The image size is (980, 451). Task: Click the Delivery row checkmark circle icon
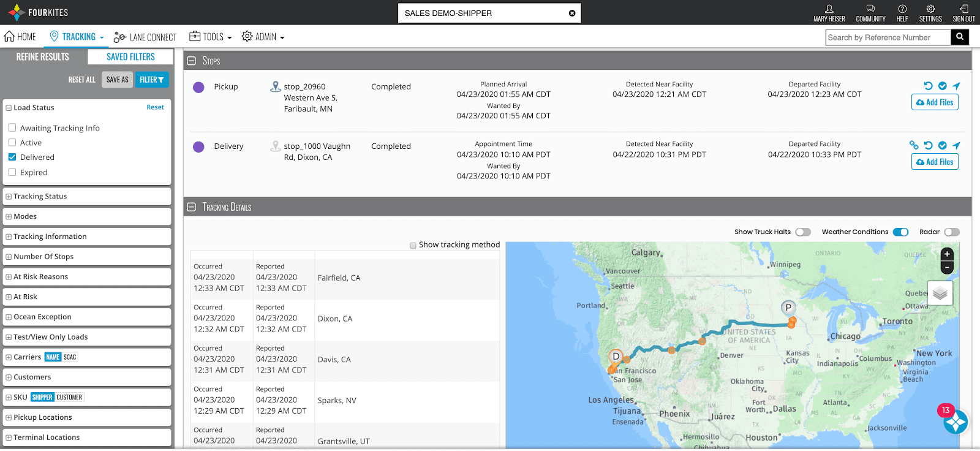(943, 145)
